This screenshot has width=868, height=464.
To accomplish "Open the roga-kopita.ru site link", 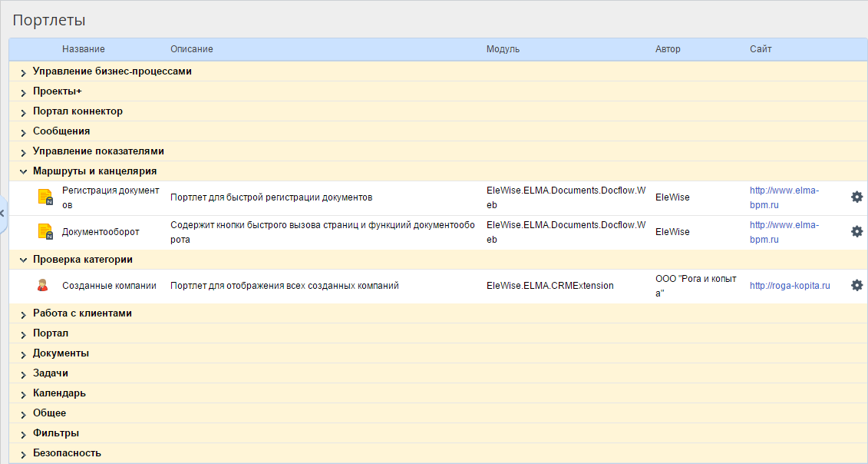I will coord(790,286).
